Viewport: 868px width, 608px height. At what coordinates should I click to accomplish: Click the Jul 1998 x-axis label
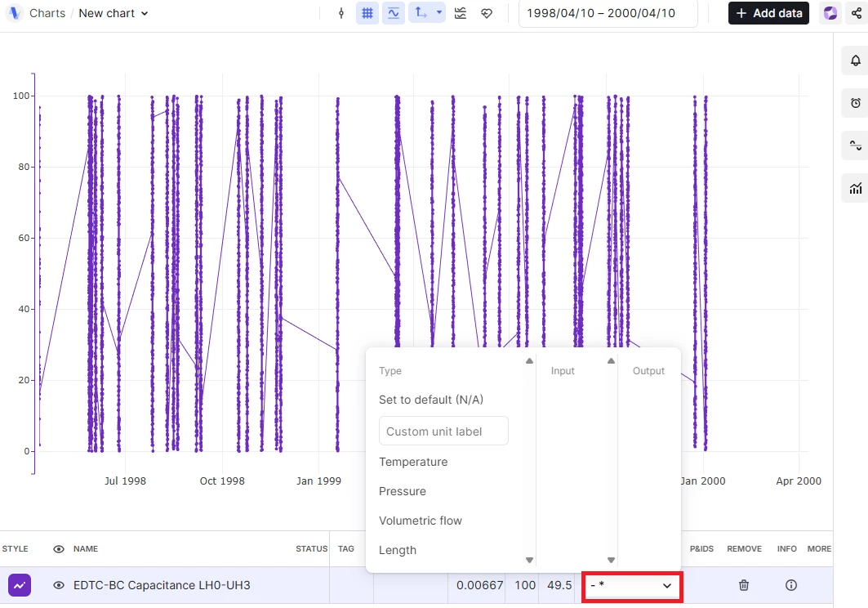[125, 481]
